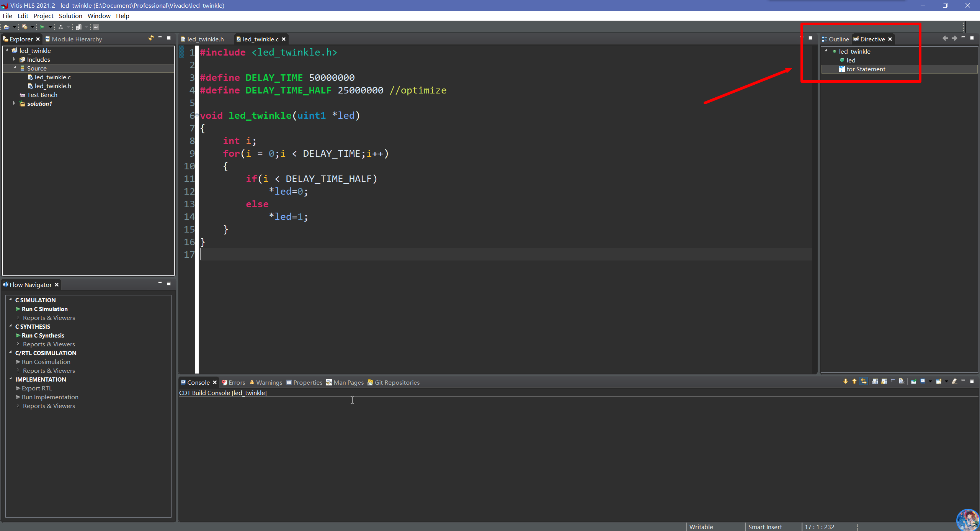Click Display Selected Console monitor icon
The width and height of the screenshot is (980, 531).
(x=923, y=381)
